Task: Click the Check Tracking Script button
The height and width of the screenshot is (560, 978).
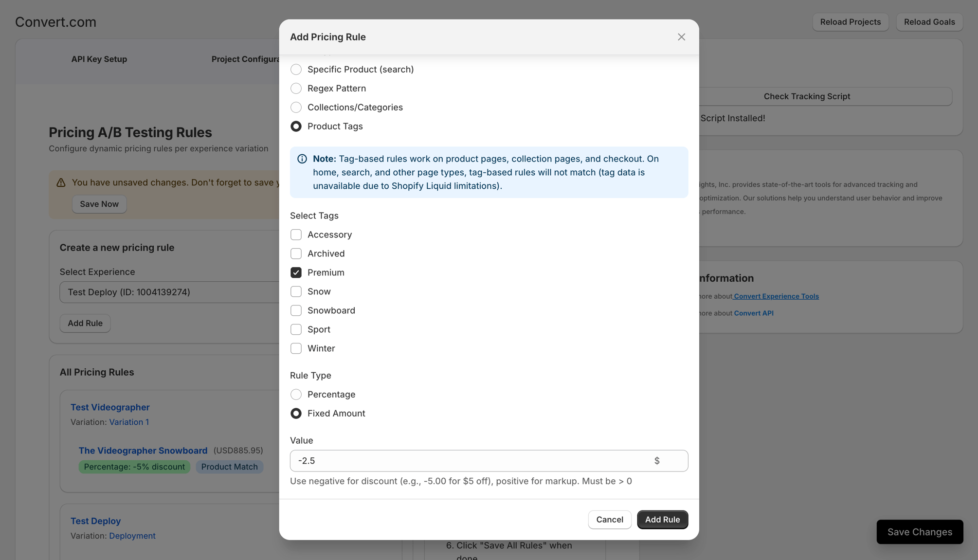Action: click(x=807, y=96)
